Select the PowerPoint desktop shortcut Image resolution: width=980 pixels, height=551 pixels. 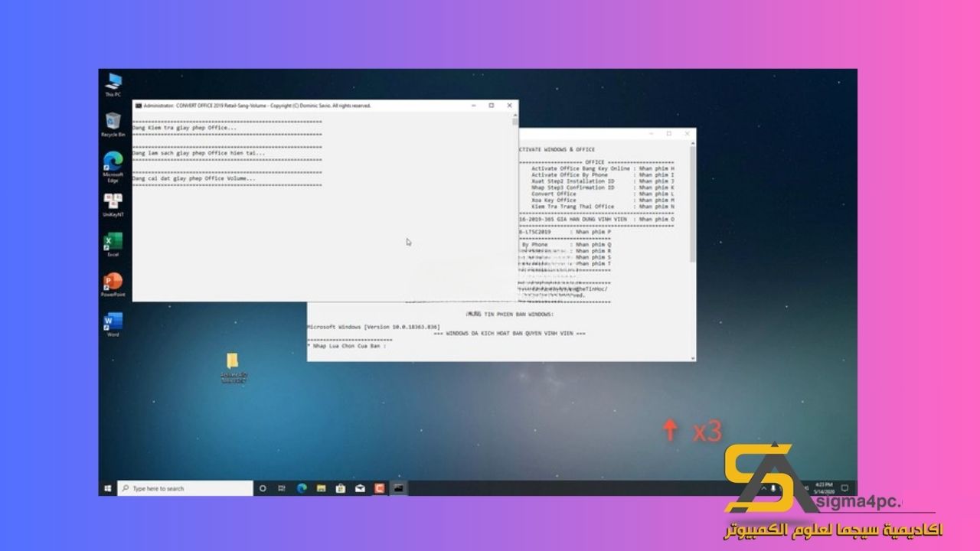(x=113, y=285)
